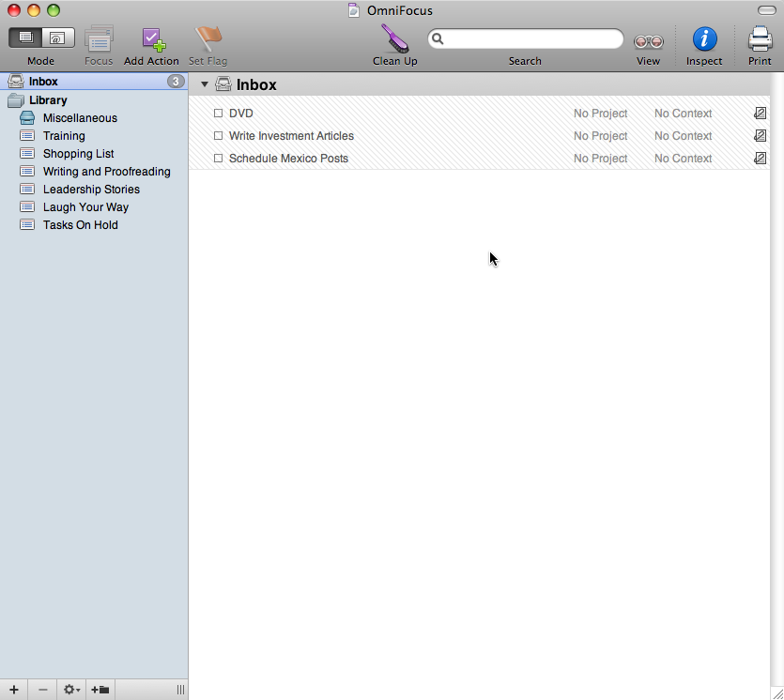Open Writing and Proofreading project
Viewport: 784px width, 700px height.
pyautogui.click(x=94, y=172)
